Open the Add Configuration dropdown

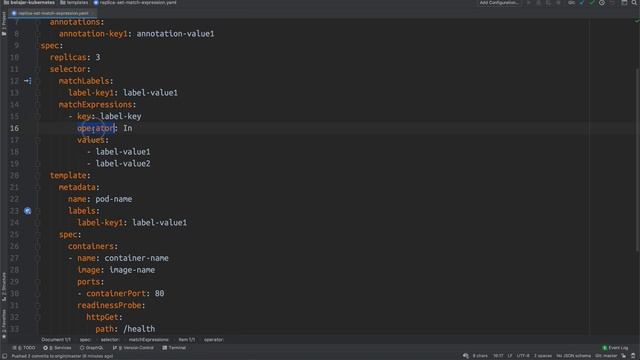point(499,2)
